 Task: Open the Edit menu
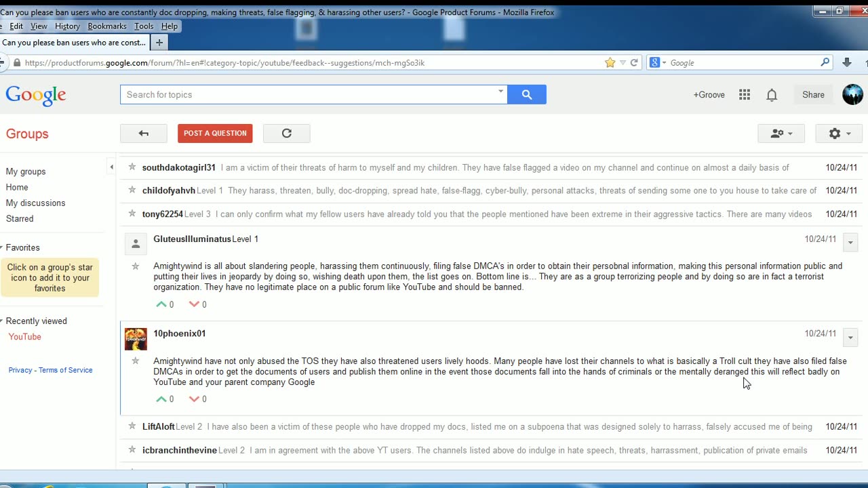click(x=16, y=26)
